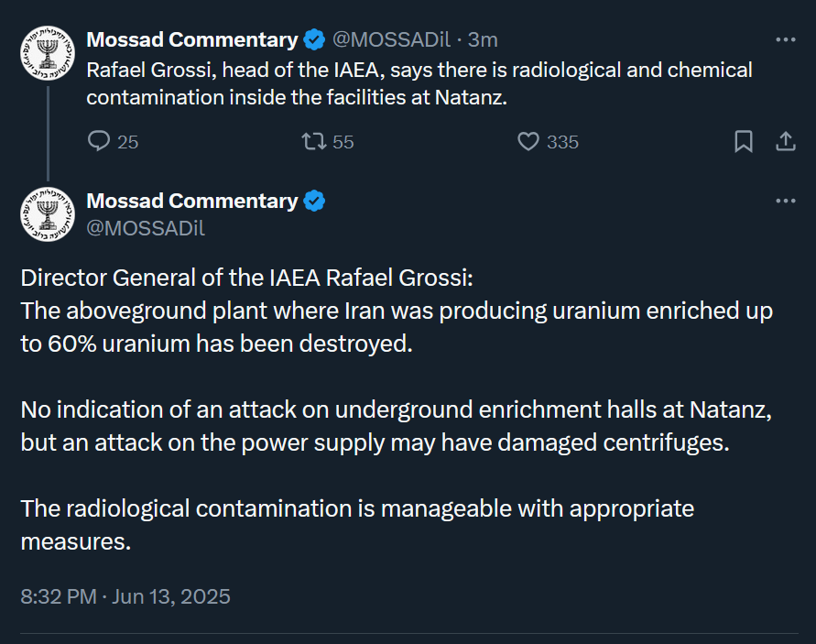Click the 55 reposts count
This screenshot has width=816, height=644.
coord(343,142)
